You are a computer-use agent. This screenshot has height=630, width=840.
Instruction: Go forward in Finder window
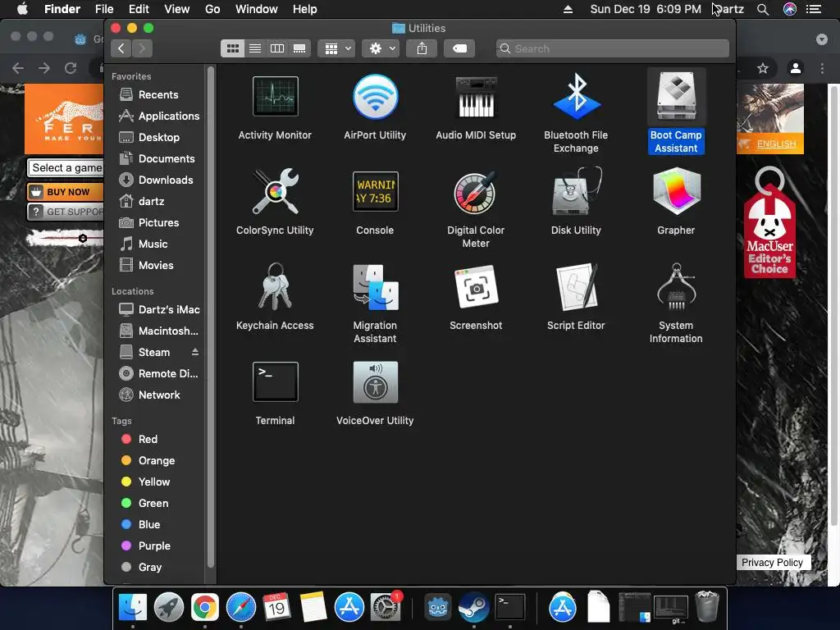[142, 48]
